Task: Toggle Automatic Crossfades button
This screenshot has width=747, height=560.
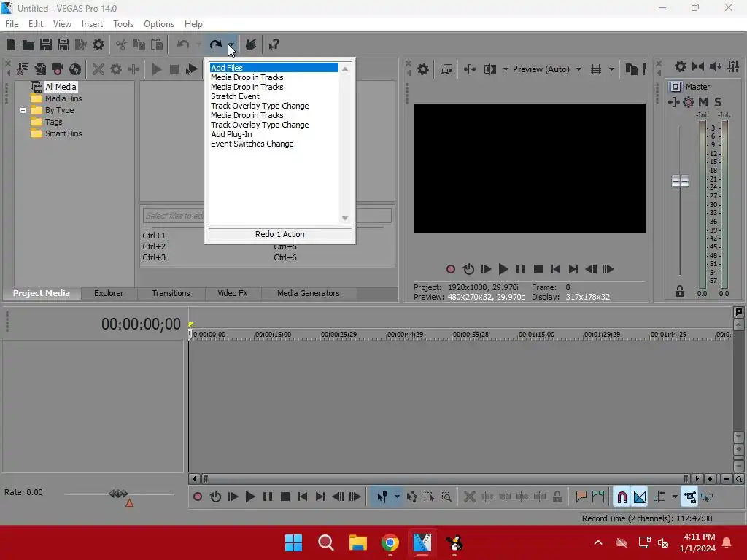Action: click(639, 497)
